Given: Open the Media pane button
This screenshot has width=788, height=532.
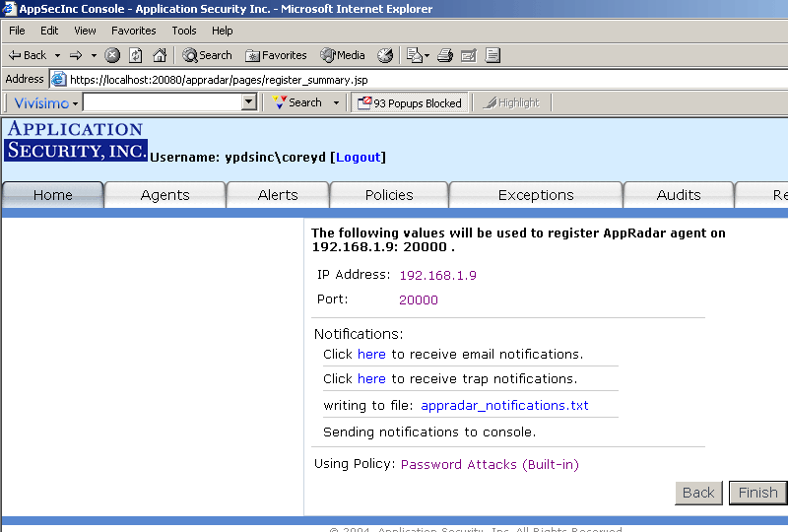Looking at the screenshot, I should pyautogui.click(x=343, y=55).
